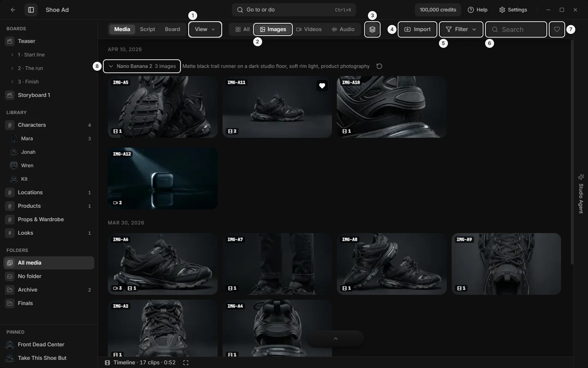
Task: Click the Archive folder icon
Action: click(10, 290)
